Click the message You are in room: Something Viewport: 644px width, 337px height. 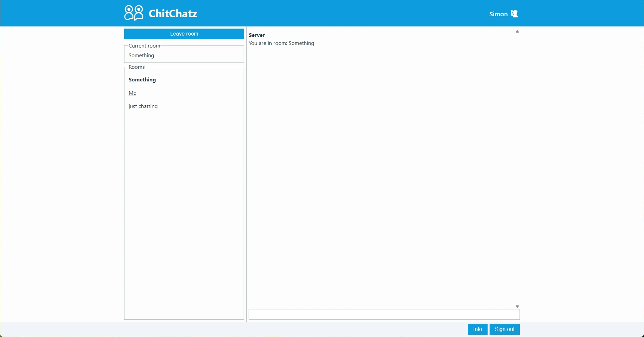click(x=281, y=43)
